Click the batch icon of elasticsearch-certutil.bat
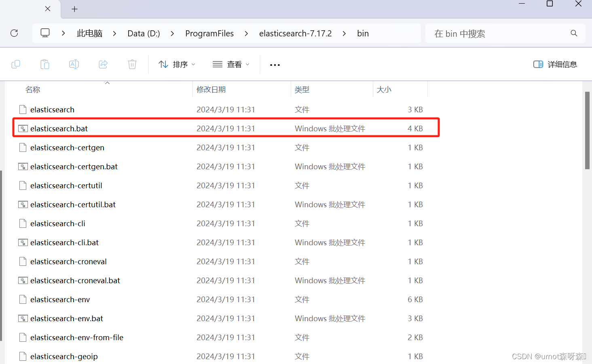592x364 pixels. coord(23,204)
